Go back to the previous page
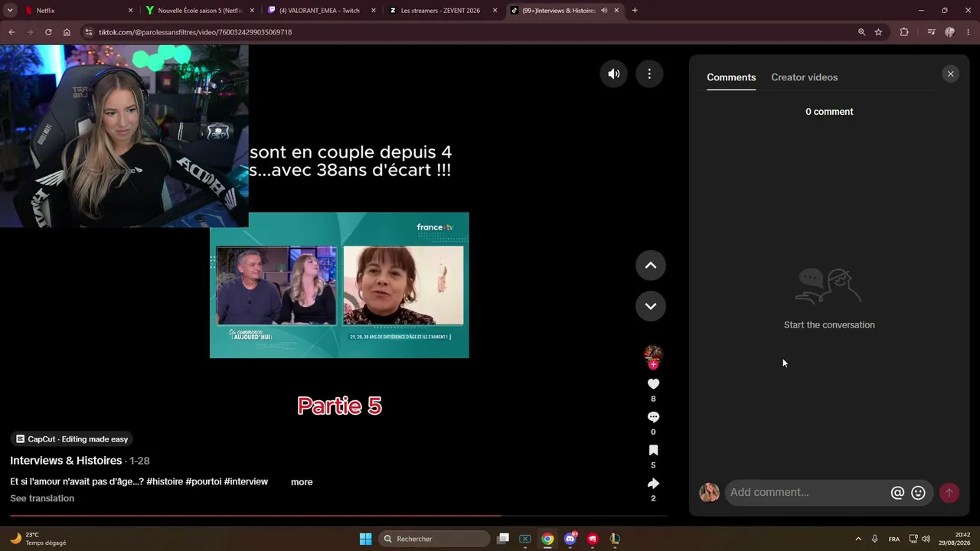Image resolution: width=980 pixels, height=551 pixels. click(11, 32)
